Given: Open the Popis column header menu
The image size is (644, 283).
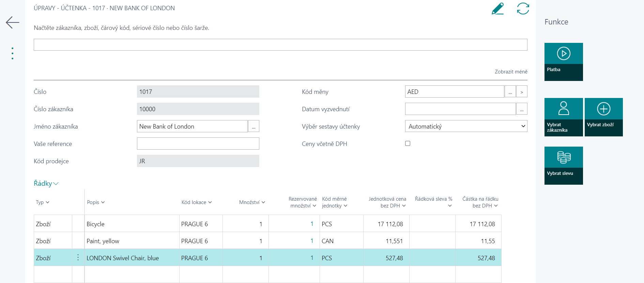Looking at the screenshot, I should click(96, 202).
